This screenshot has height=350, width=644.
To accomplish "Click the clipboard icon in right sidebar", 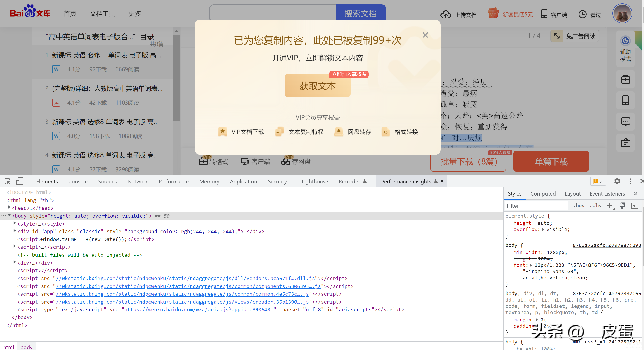I will click(x=625, y=143).
